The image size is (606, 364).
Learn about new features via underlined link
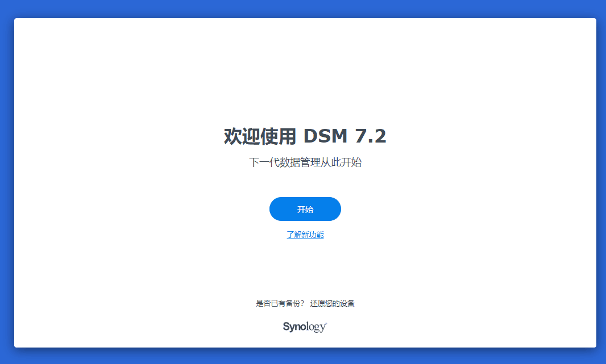point(305,235)
